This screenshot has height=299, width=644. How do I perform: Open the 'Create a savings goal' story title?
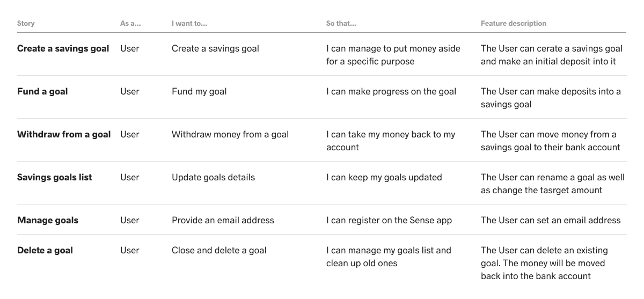(x=63, y=48)
